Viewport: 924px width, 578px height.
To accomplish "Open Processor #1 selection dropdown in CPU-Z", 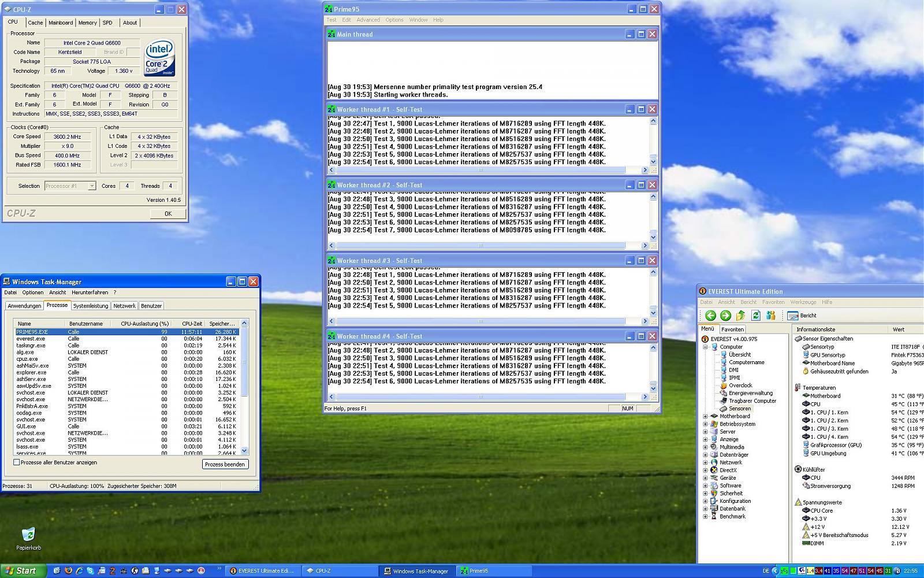I will (x=91, y=186).
